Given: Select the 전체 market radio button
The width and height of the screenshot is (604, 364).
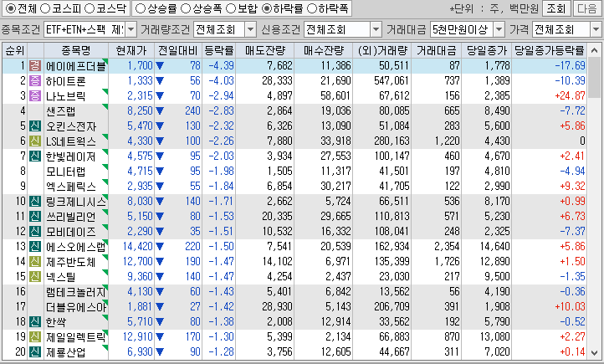Looking at the screenshot, I should (x=11, y=8).
